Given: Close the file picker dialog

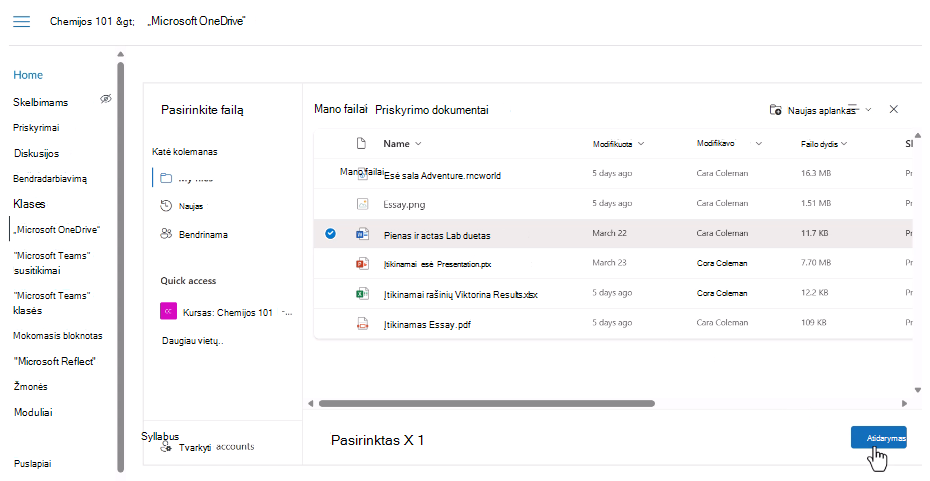Looking at the screenshot, I should click(894, 109).
